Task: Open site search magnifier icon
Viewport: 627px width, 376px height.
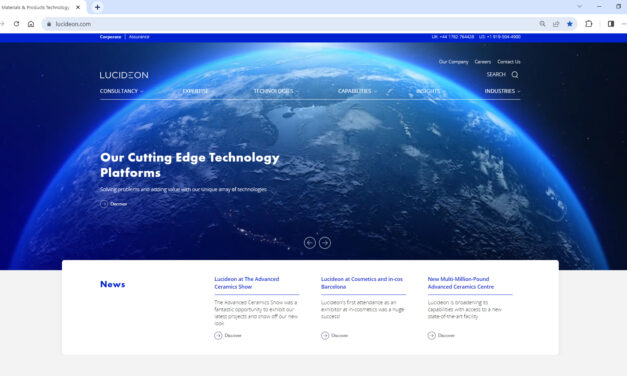Action: pyautogui.click(x=515, y=74)
